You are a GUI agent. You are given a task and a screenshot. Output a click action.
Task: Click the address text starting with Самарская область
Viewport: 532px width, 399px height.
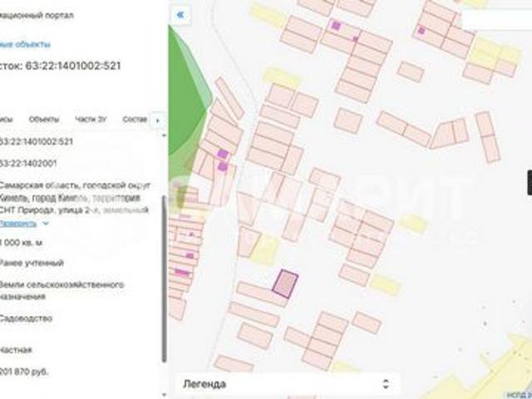pos(75,198)
